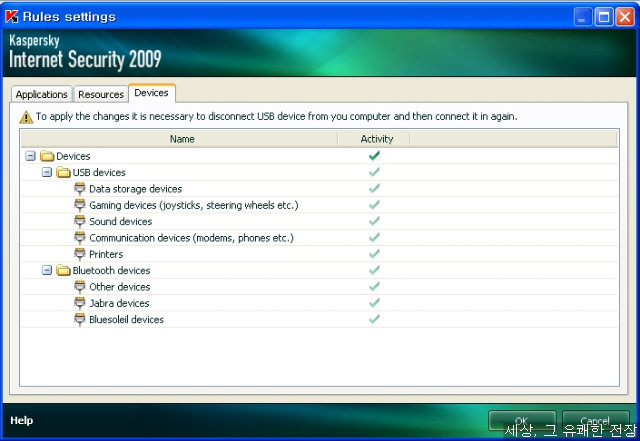Click the Activity column header
Viewport: 640px width, 441px height.
point(376,139)
